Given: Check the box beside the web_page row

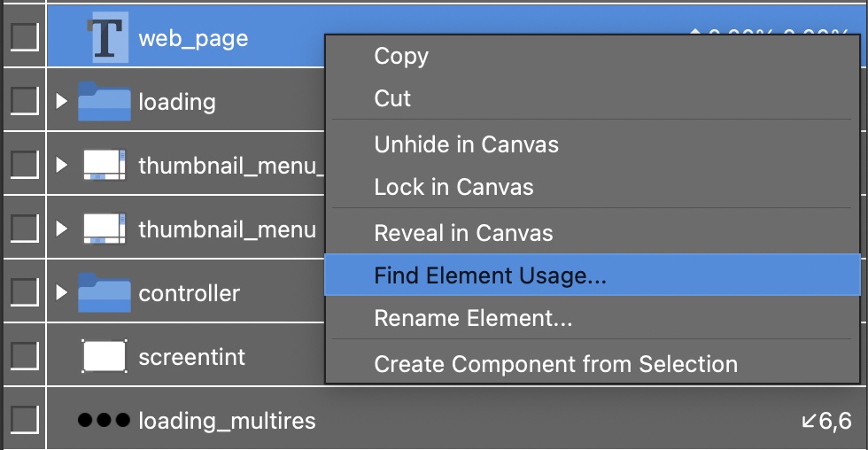Looking at the screenshot, I should [x=23, y=37].
